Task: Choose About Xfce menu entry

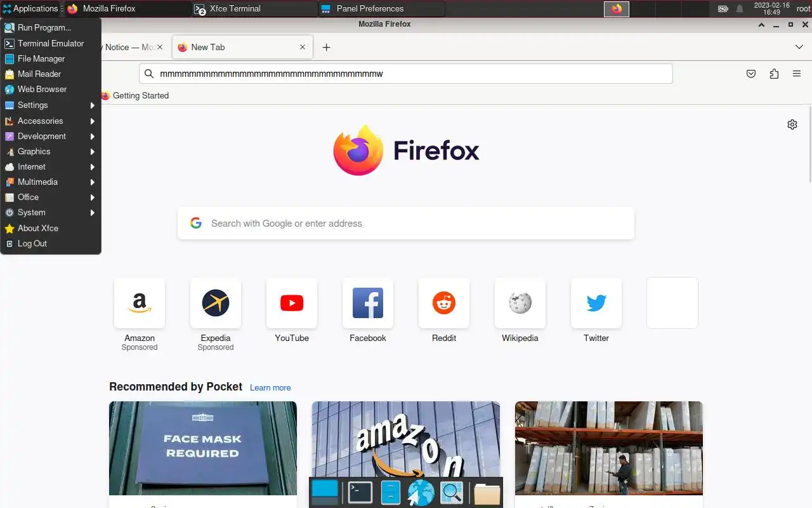Action: pos(51,228)
